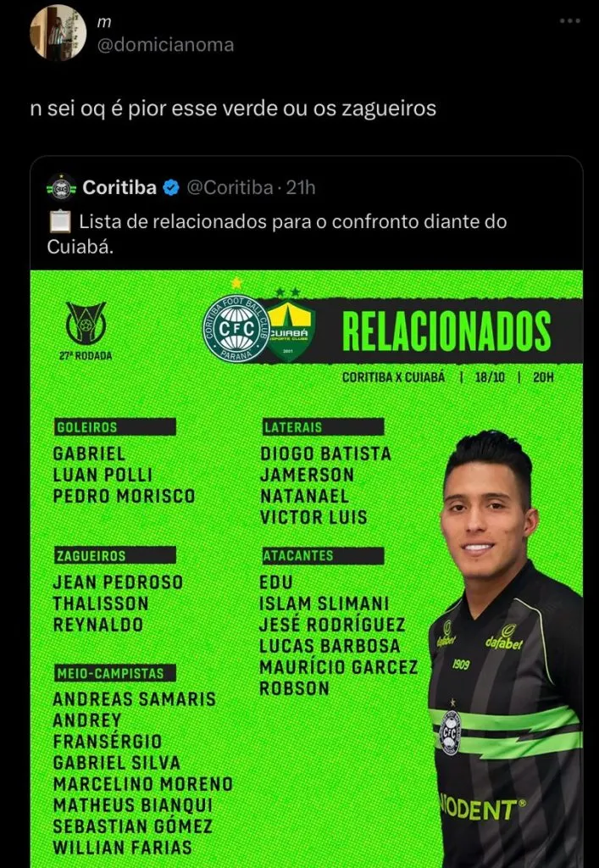Click the tweet text about zagueiros
The width and height of the screenshot is (599, 868).
[232, 109]
